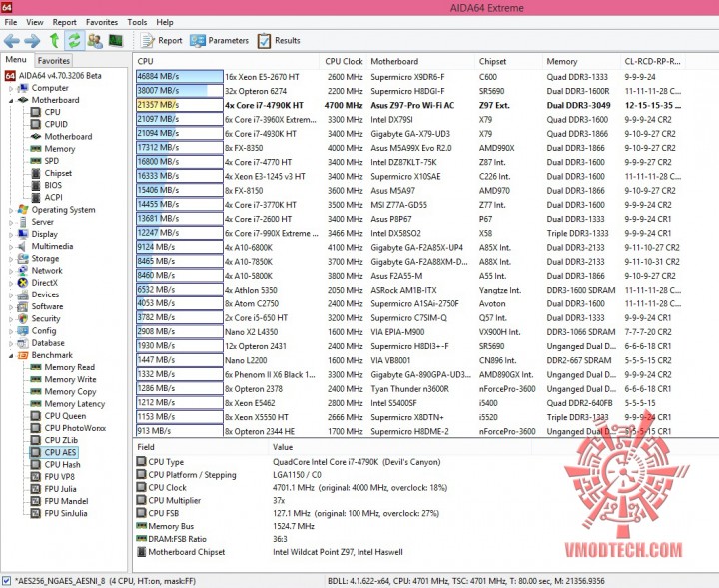
Task: Expand the Operating System node
Action: 11,210
